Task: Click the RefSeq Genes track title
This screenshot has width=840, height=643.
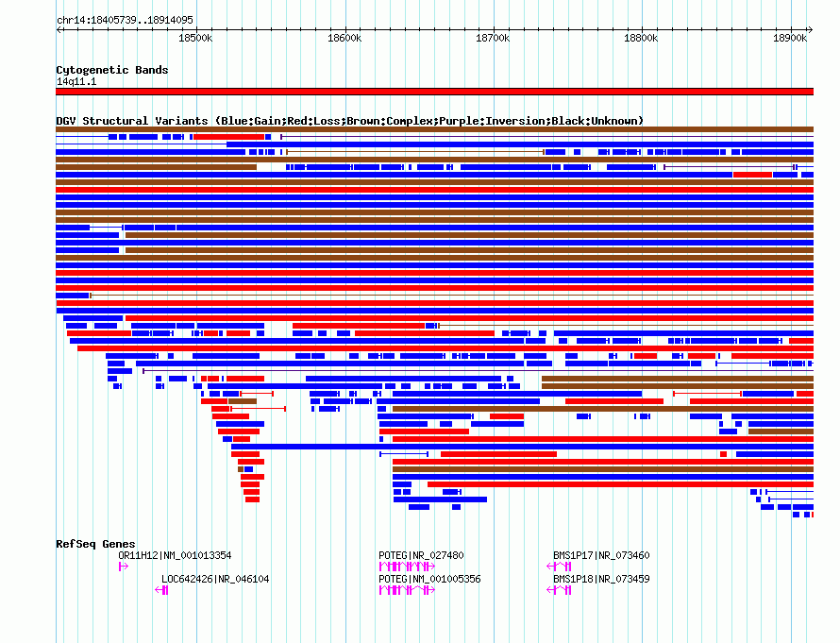Action: [x=95, y=544]
